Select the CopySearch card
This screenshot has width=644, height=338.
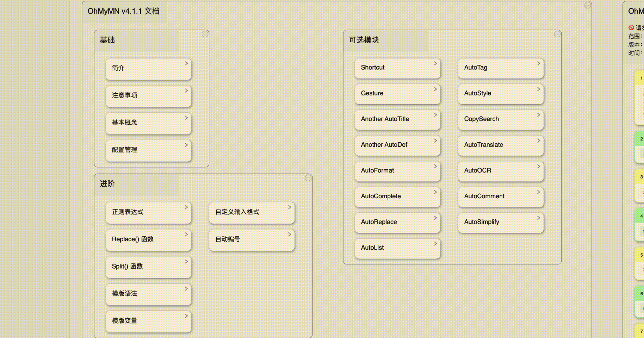pos(501,120)
